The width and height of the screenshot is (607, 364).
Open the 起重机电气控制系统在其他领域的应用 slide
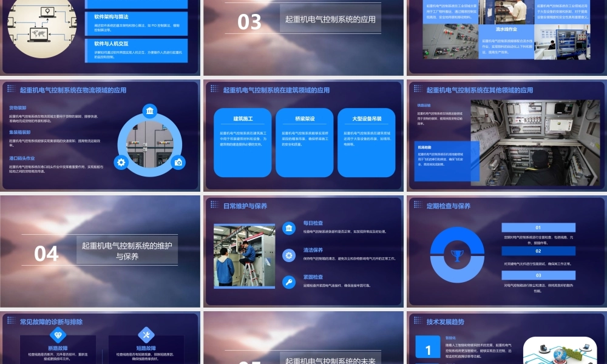coord(507,135)
